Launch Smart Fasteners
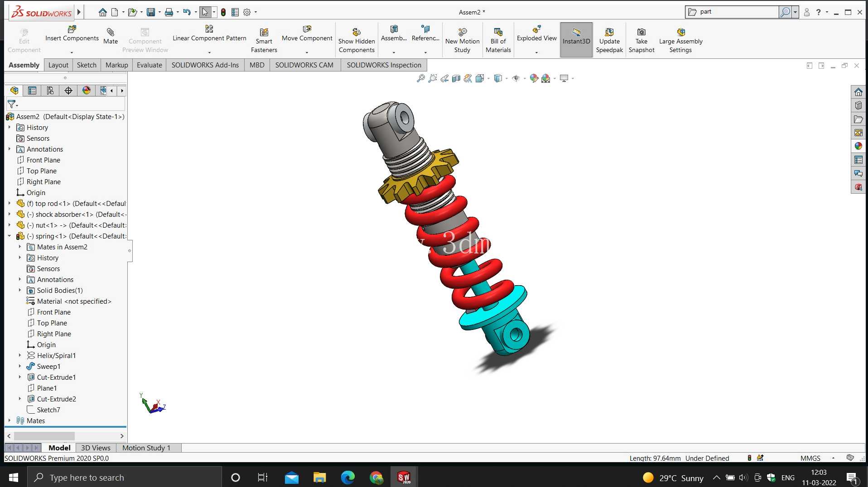 pyautogui.click(x=264, y=40)
